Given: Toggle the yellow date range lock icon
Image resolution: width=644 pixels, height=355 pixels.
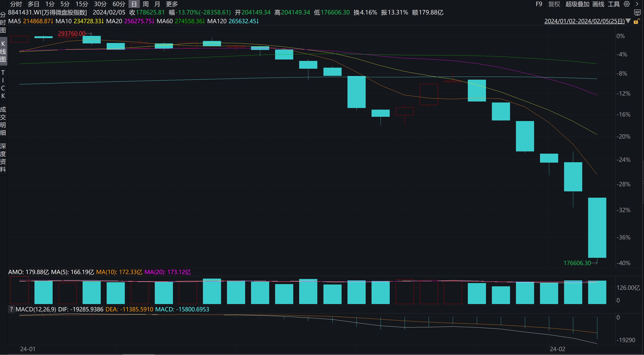Looking at the screenshot, I should [637, 21].
